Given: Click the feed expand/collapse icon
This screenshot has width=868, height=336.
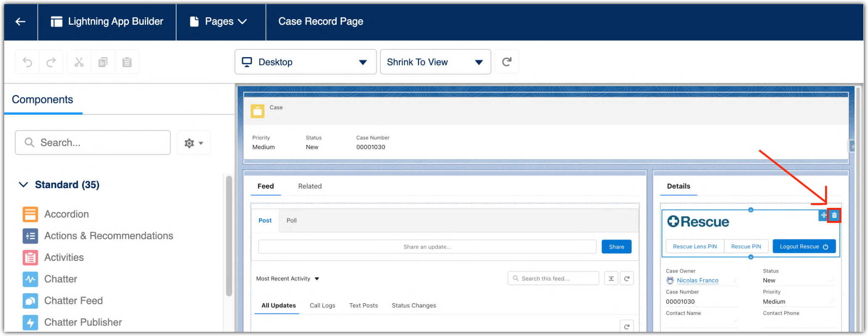Looking at the screenshot, I should (x=611, y=278).
